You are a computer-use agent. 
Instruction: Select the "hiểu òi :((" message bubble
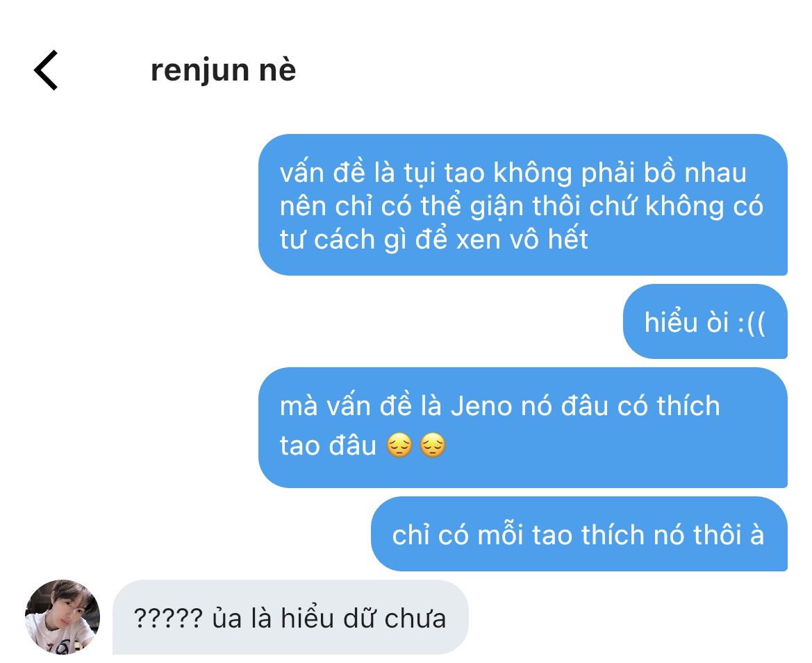[705, 321]
